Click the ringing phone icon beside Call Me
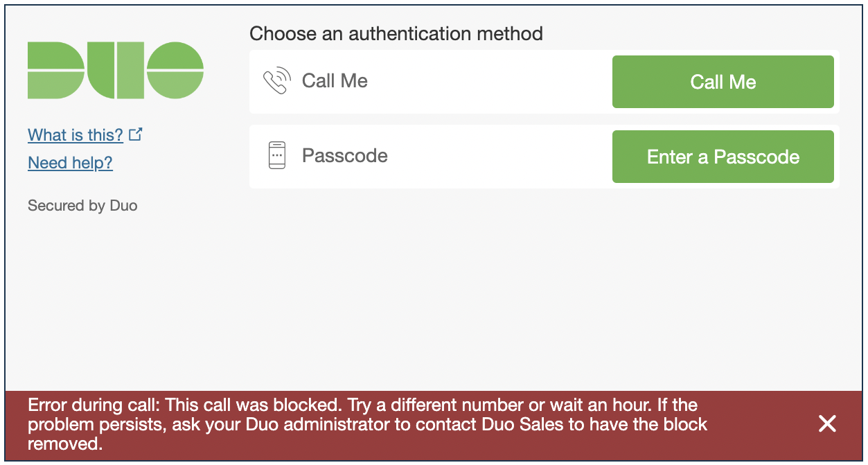This screenshot has height=465, width=868. click(276, 81)
